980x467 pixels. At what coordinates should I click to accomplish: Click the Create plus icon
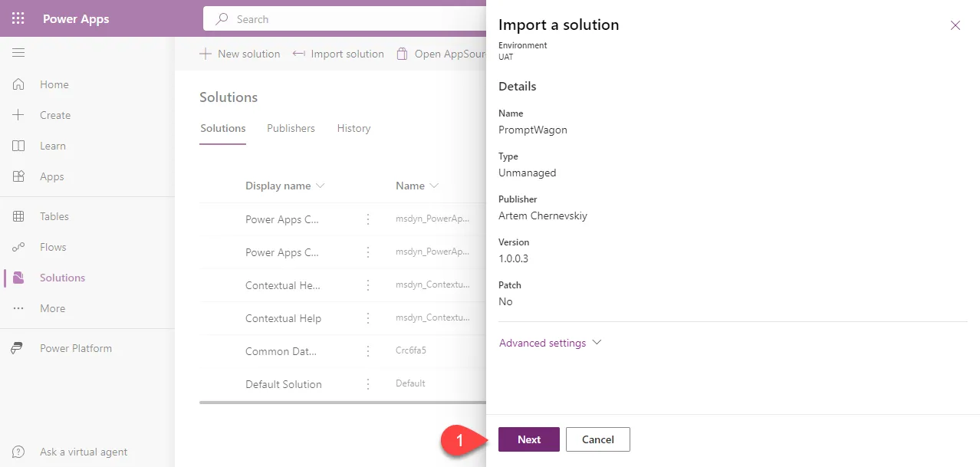pyautogui.click(x=18, y=115)
